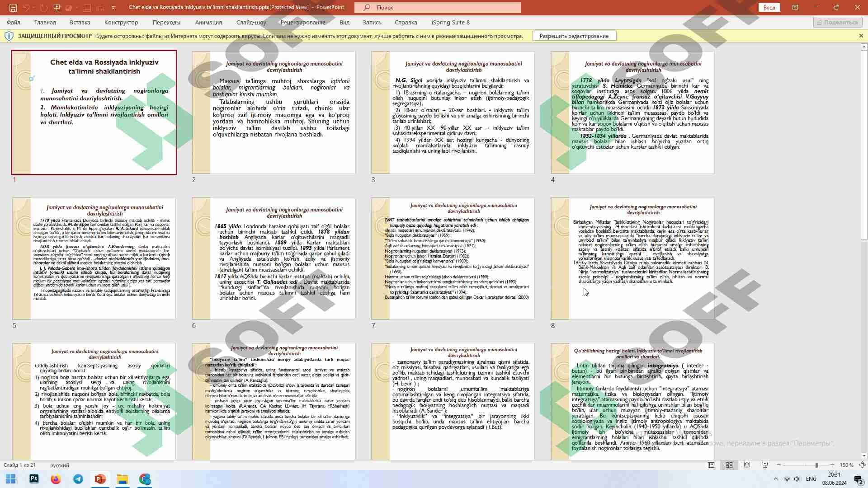Screen dimensions: 868x488
Task: Select slide 7 thumbnail with BMT declarations list
Action: click(453, 258)
